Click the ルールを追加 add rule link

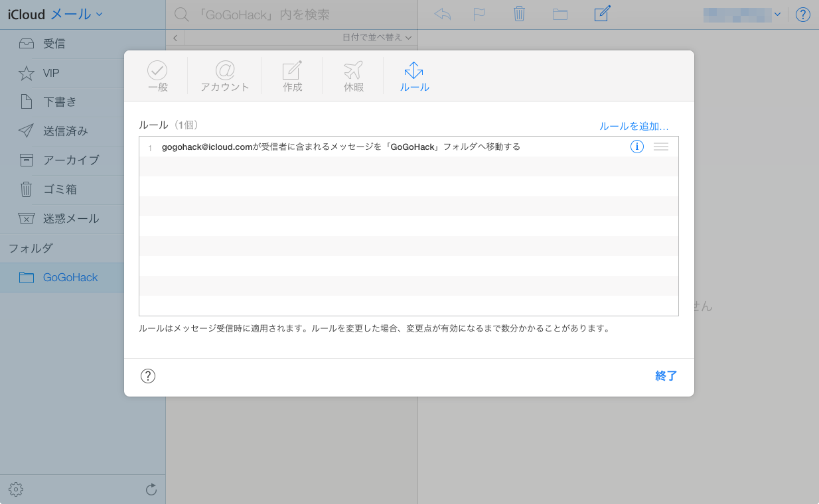click(634, 126)
